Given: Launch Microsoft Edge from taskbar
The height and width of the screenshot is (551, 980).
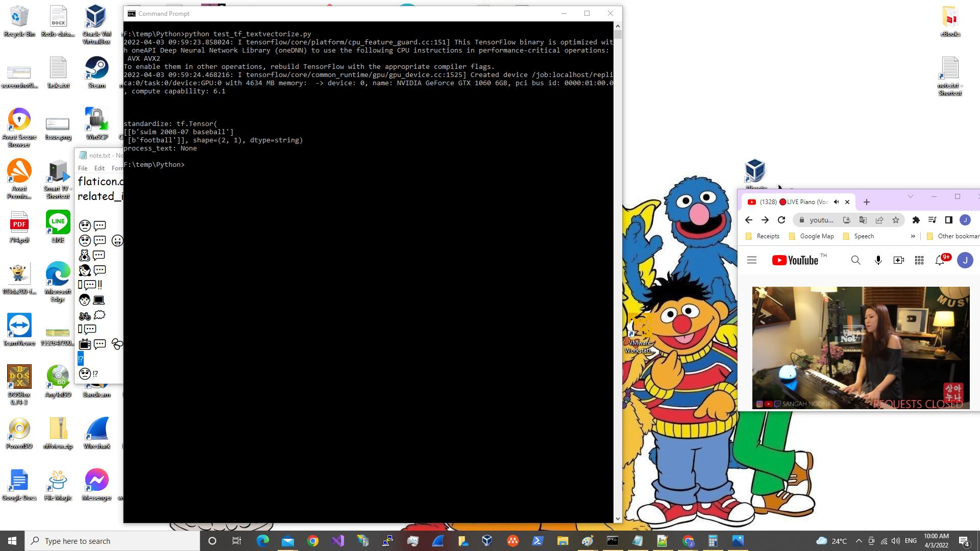Looking at the screenshot, I should pyautogui.click(x=263, y=541).
